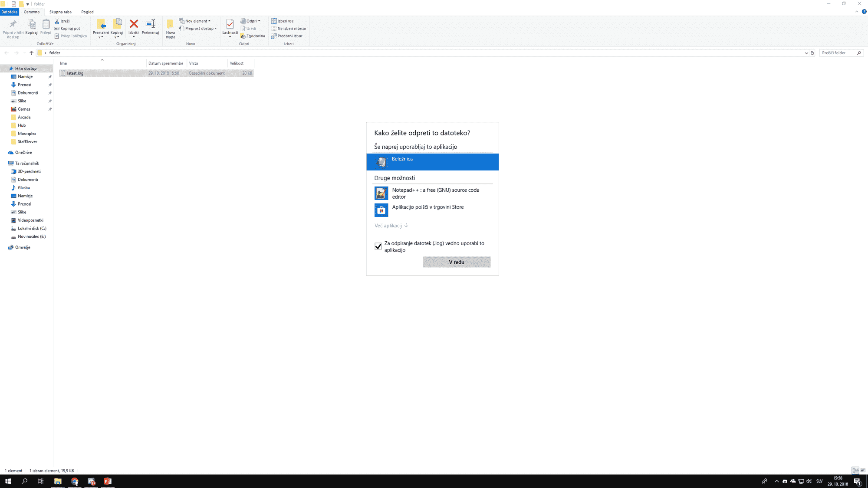Screen dimensions: 868x488
Task: Click the Kopiraj copy icon in ribbon
Action: point(31,24)
